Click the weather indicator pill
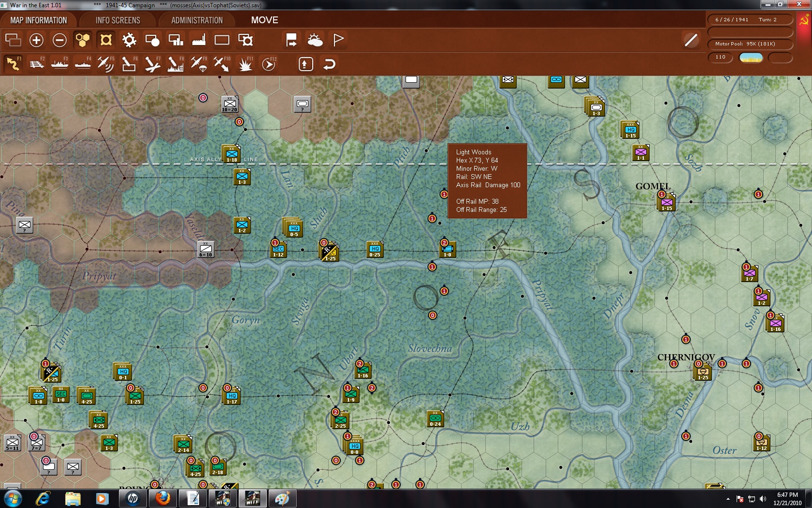 751,58
